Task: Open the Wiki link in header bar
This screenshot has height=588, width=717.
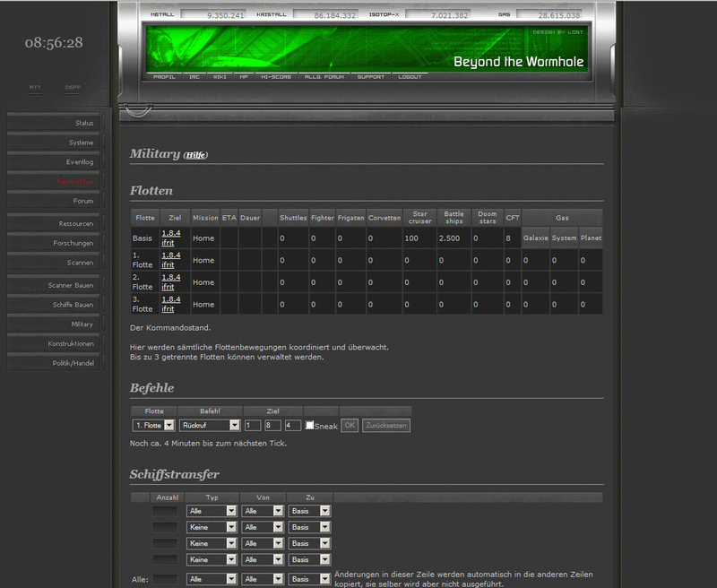Action: (x=219, y=77)
